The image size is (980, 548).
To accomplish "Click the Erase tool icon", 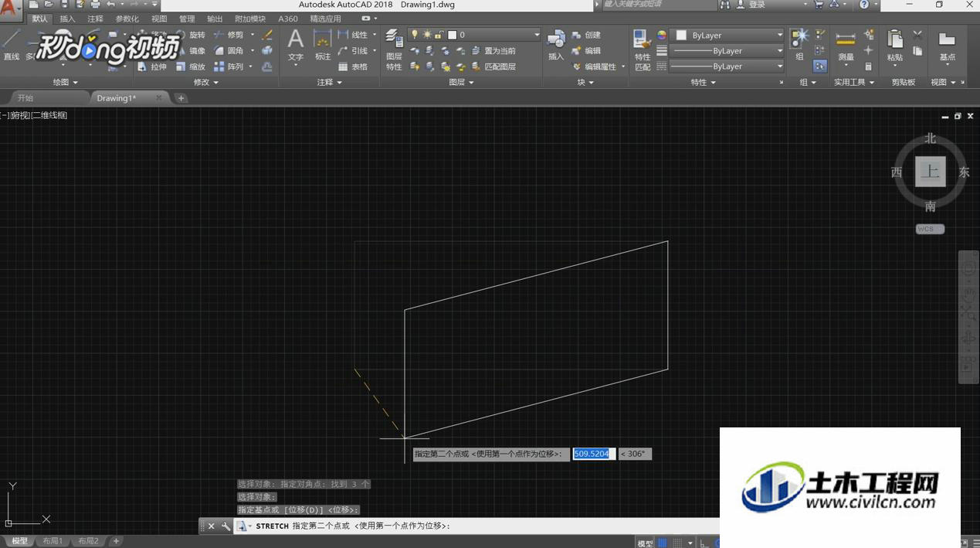I will 267,35.
